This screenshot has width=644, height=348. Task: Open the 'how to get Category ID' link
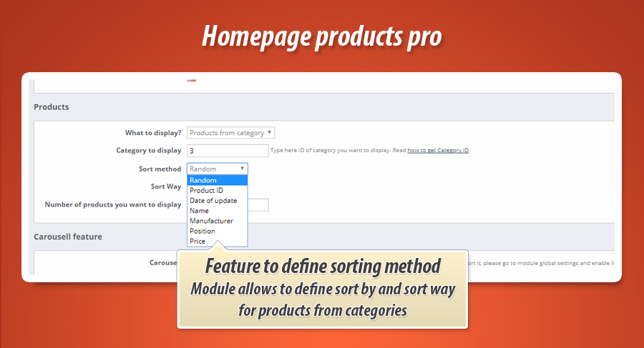click(438, 151)
